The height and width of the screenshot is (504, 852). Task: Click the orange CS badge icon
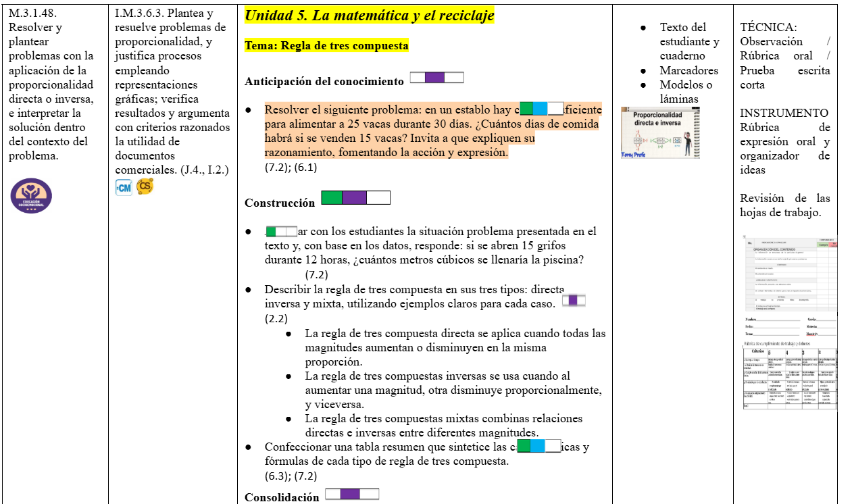(145, 186)
